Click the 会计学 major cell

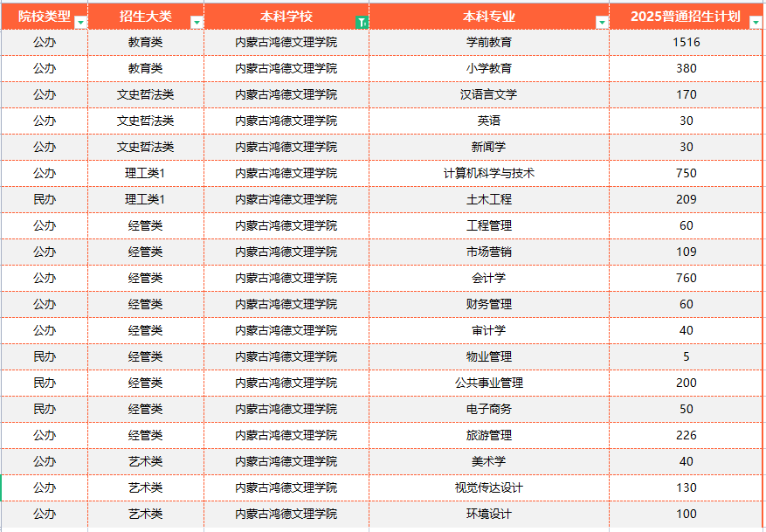[x=489, y=278]
